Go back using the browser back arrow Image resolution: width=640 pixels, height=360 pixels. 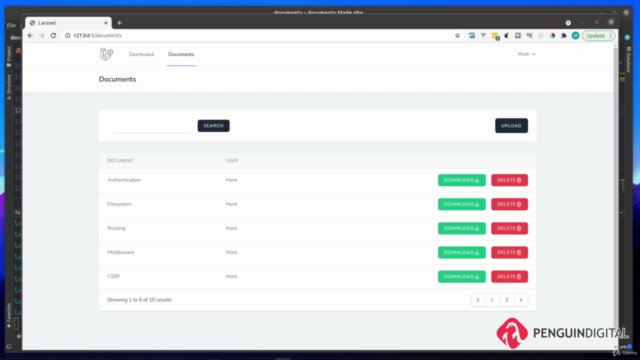[x=30, y=36]
